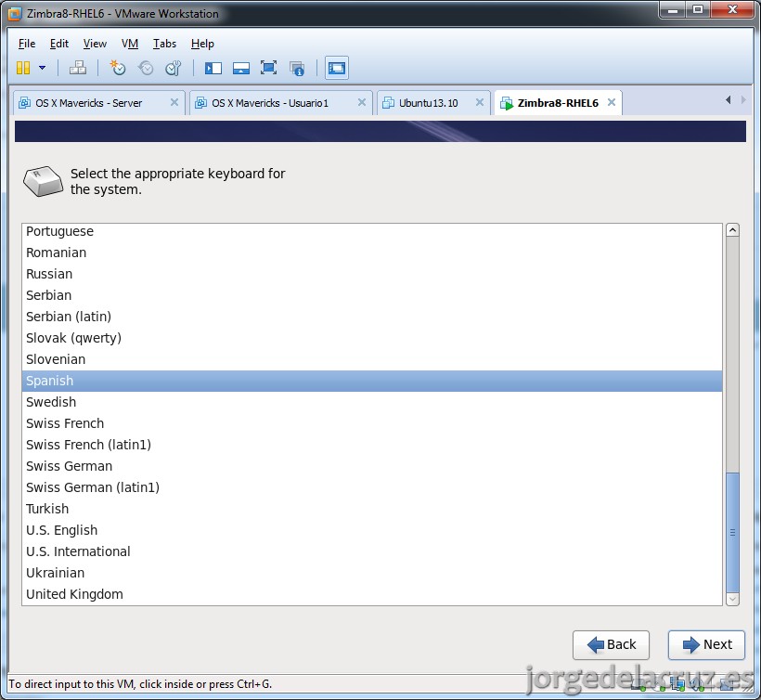The image size is (761, 700).
Task: Select Swiss French (latin1) keyboard layout
Action: point(372,445)
